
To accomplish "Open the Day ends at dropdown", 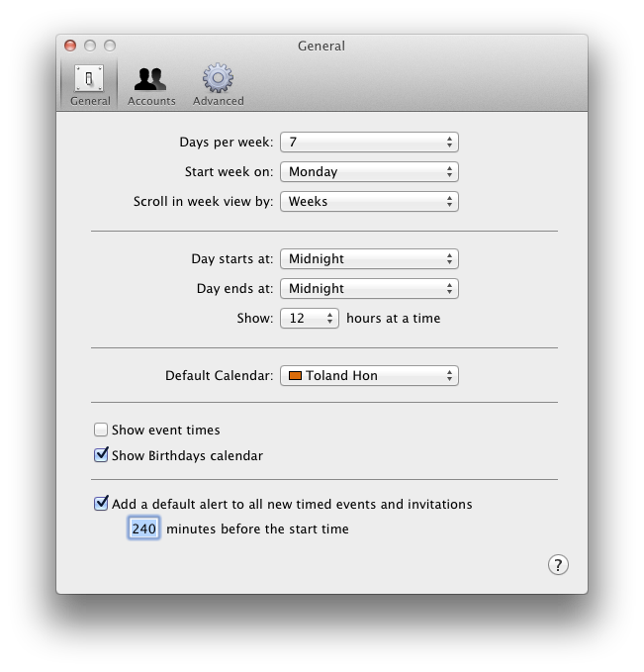I will (369, 289).
